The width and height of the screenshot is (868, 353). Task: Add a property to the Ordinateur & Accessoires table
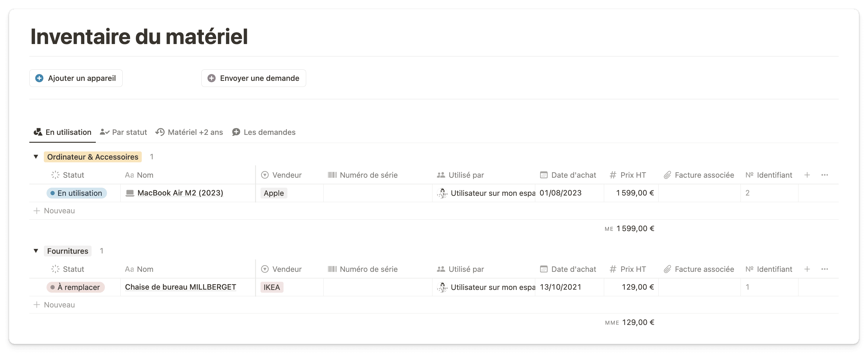[x=807, y=175]
